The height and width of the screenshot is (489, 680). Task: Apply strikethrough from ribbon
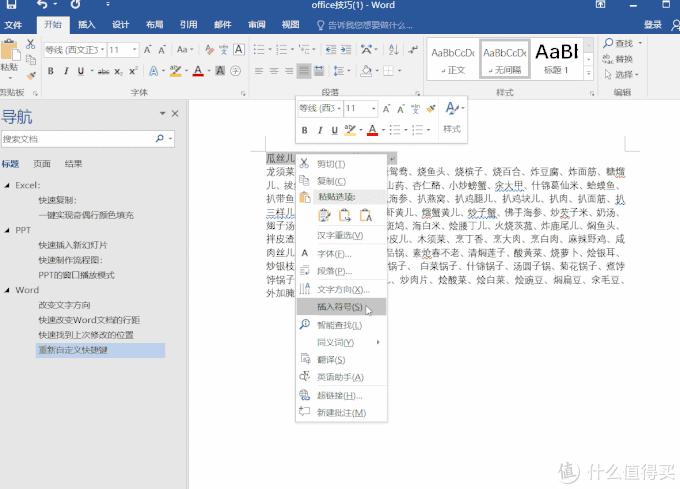click(x=103, y=71)
